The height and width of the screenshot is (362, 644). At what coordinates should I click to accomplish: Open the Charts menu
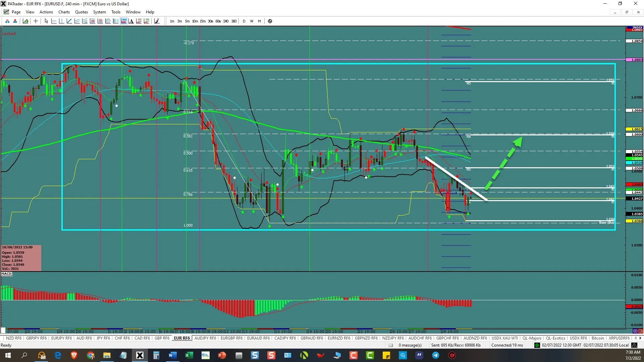click(64, 12)
